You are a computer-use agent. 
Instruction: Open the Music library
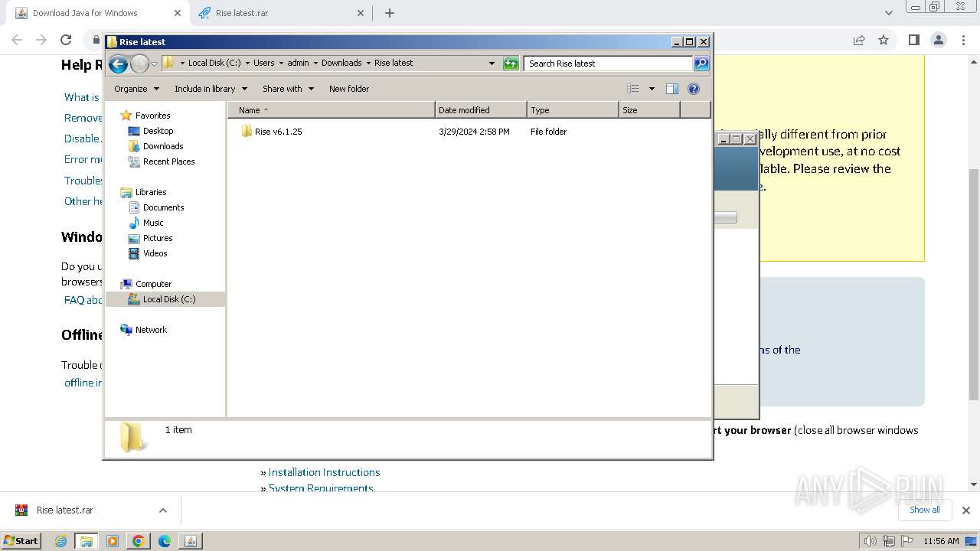153,223
